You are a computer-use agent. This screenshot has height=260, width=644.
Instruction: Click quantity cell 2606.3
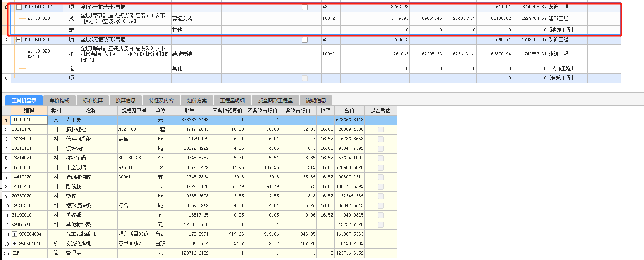coord(391,40)
